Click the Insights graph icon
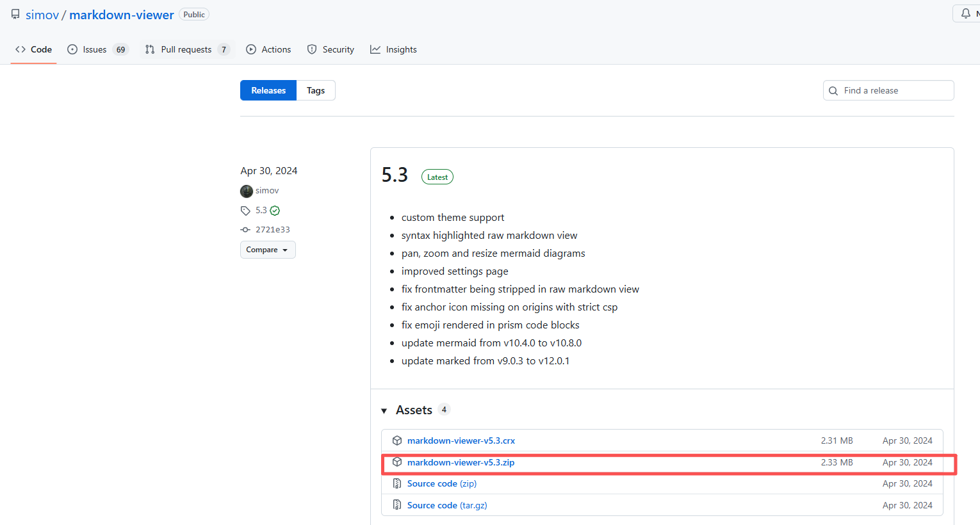The image size is (980, 525). click(x=375, y=49)
